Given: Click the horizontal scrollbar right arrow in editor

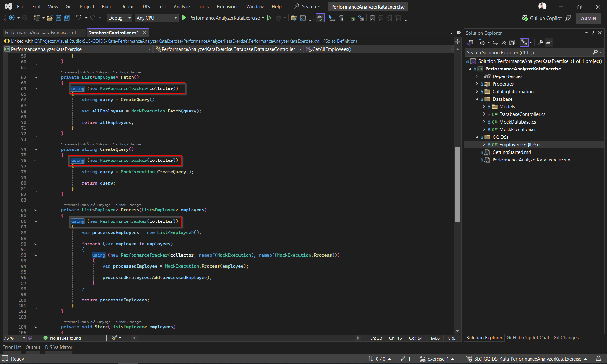Looking at the screenshot, I should 358,338.
